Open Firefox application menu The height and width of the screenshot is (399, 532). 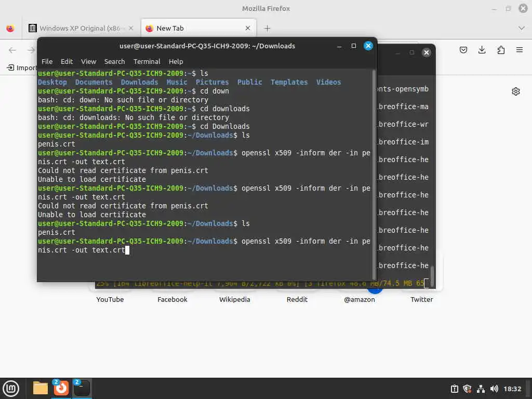(x=520, y=50)
